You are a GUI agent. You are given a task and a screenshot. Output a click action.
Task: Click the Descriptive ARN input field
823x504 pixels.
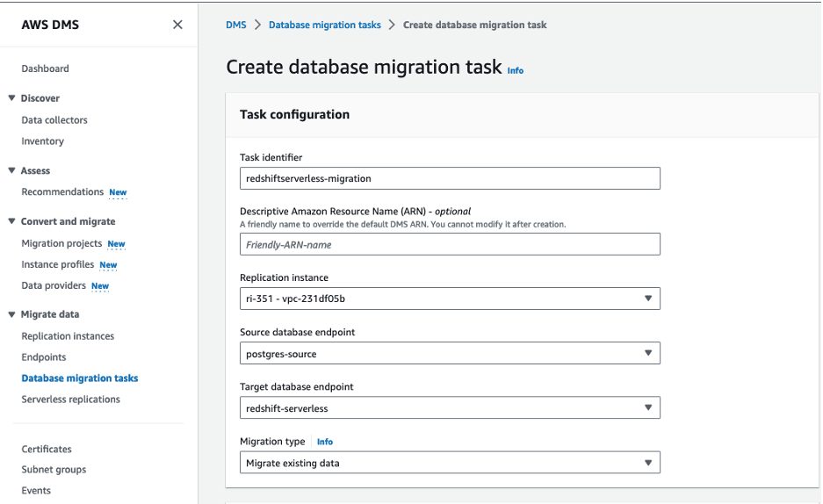click(449, 244)
